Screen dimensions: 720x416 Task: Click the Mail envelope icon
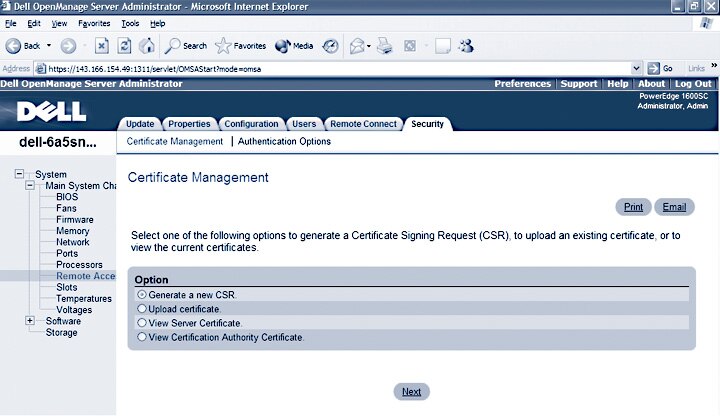click(357, 46)
